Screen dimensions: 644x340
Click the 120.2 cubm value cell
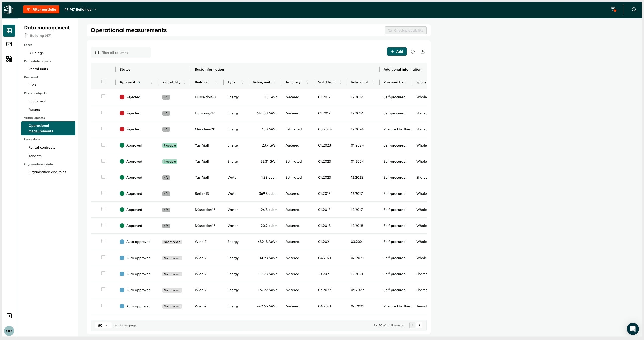point(268,226)
